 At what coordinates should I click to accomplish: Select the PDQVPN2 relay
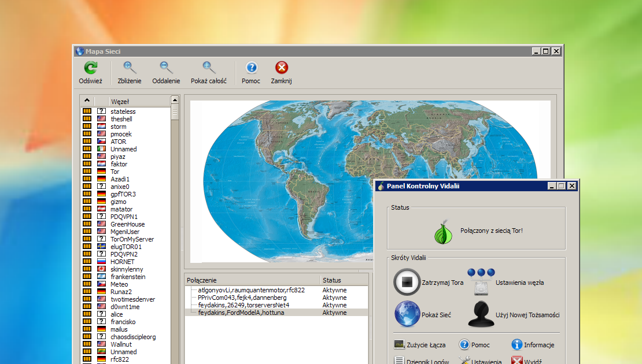[124, 254]
